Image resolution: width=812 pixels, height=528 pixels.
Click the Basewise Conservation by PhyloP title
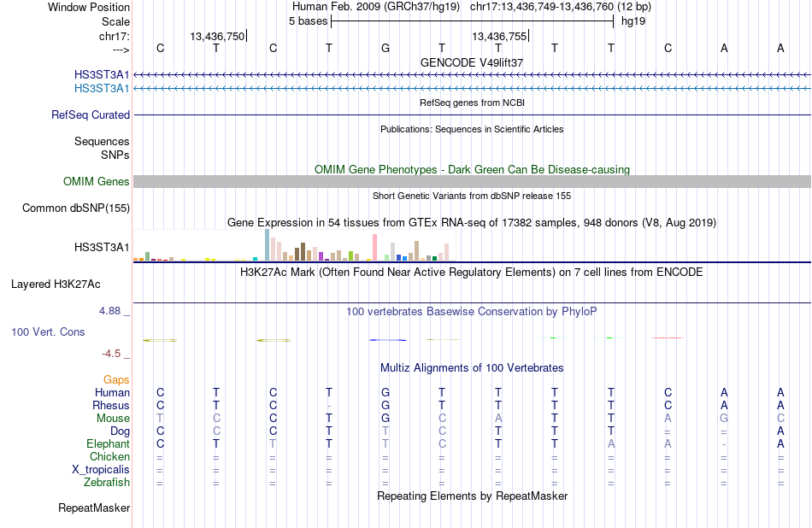[472, 311]
